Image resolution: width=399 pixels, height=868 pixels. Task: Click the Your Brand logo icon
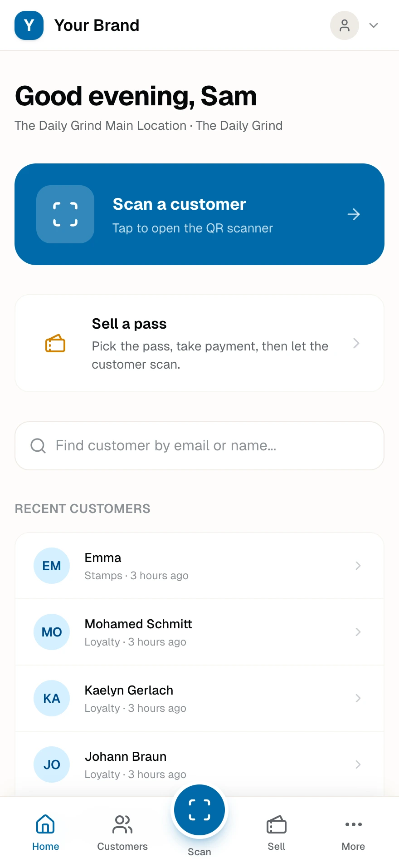[29, 25]
